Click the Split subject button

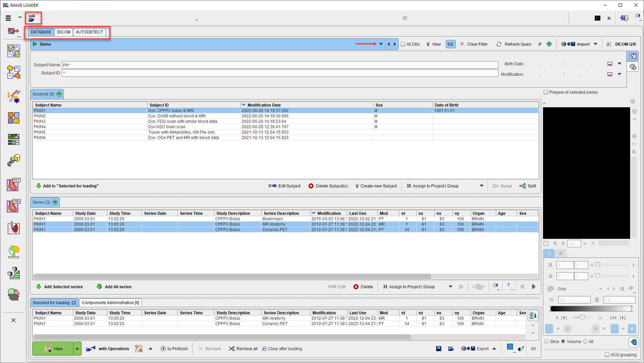point(528,186)
